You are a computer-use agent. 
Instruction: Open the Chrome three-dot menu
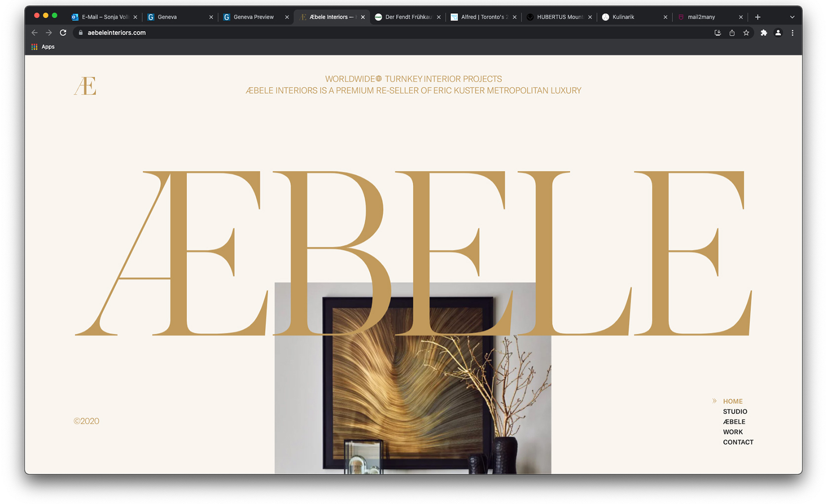[x=792, y=33]
